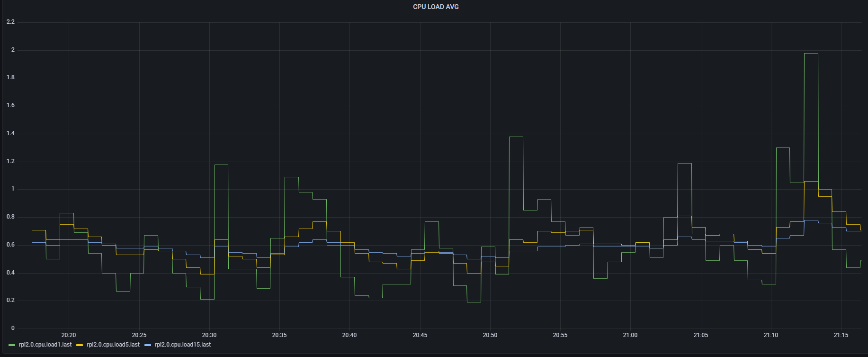
Task: Click the 20:25 time axis label
Action: (x=139, y=335)
